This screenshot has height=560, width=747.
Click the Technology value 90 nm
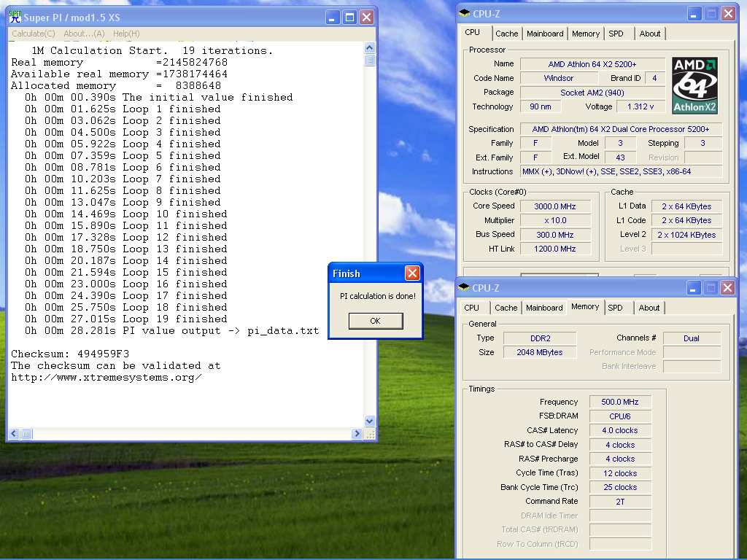point(541,106)
